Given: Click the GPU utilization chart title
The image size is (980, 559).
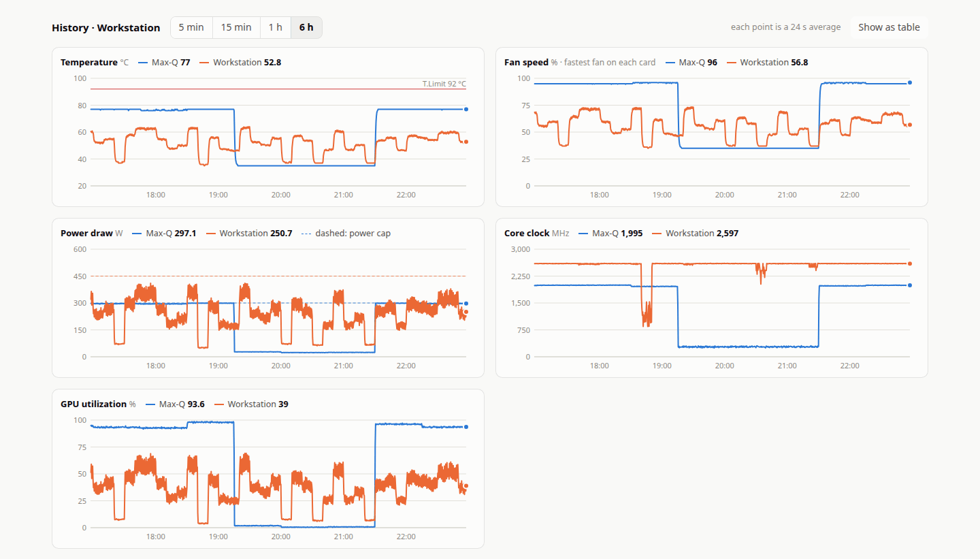Looking at the screenshot, I should tap(93, 404).
